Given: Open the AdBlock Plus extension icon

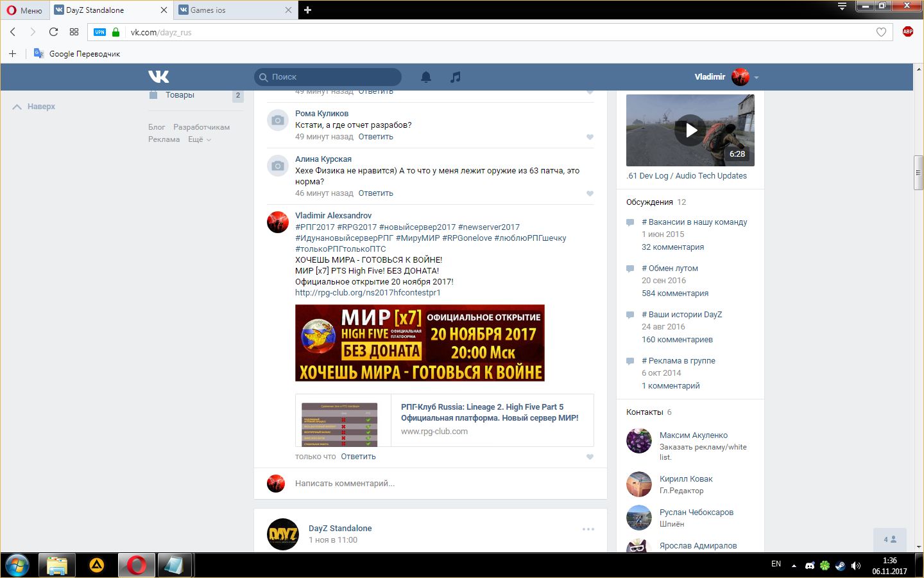Looking at the screenshot, I should pos(907,32).
